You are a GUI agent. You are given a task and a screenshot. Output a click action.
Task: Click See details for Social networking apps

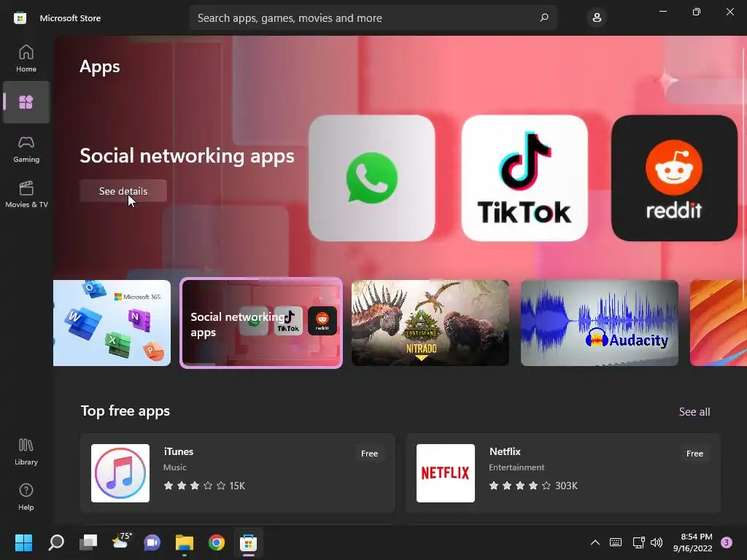[x=123, y=191]
